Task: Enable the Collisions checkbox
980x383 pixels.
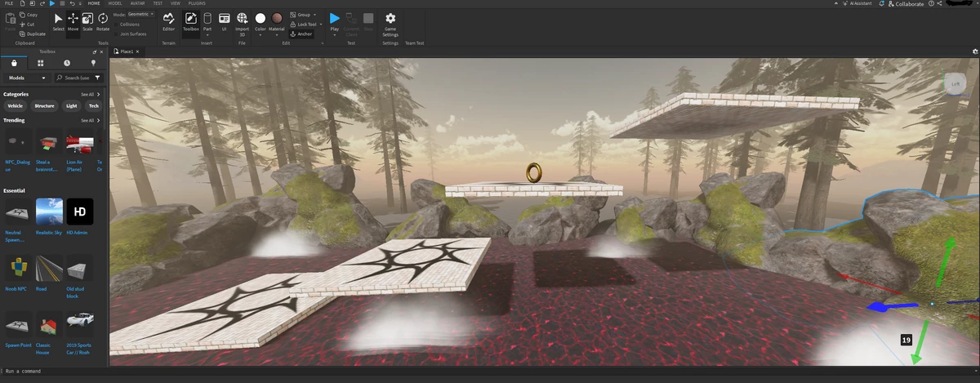Action: point(117,24)
